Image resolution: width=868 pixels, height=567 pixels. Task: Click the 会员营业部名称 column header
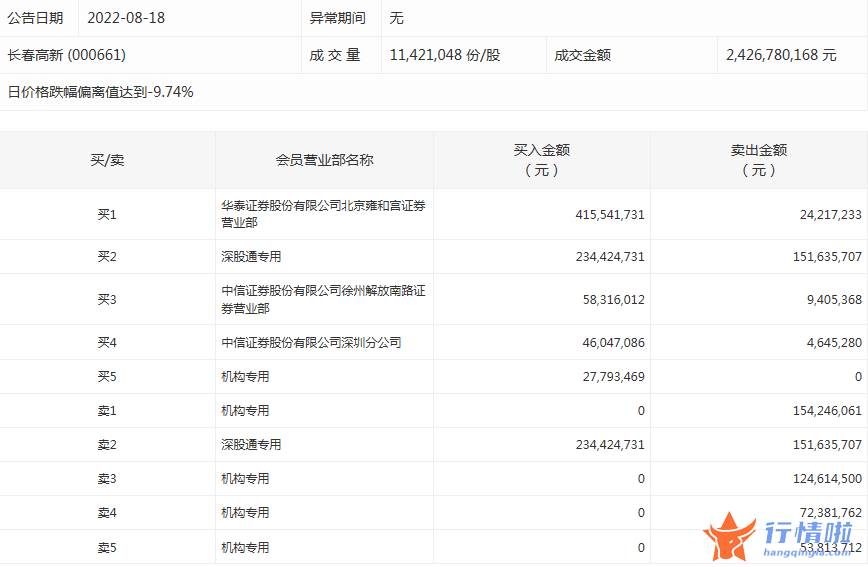click(324, 160)
